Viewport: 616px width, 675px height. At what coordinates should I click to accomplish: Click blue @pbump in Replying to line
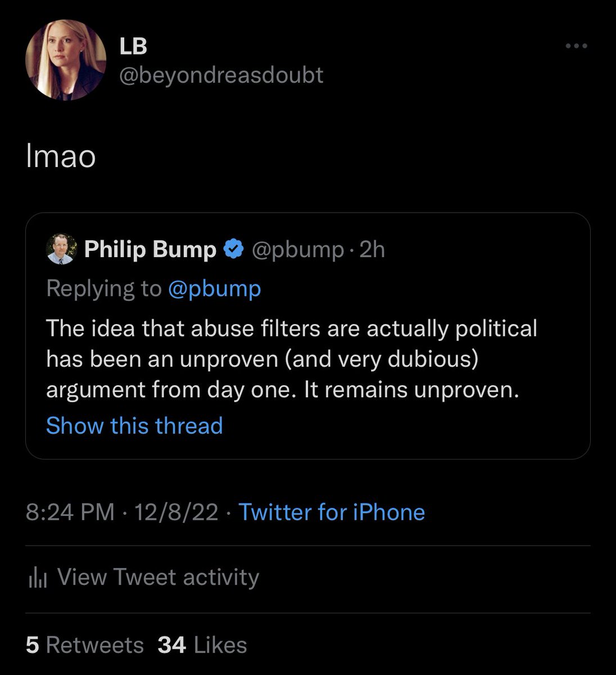pyautogui.click(x=214, y=288)
